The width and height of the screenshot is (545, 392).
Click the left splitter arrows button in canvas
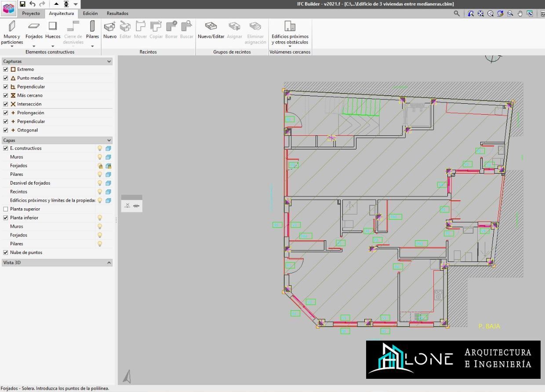coord(127,206)
